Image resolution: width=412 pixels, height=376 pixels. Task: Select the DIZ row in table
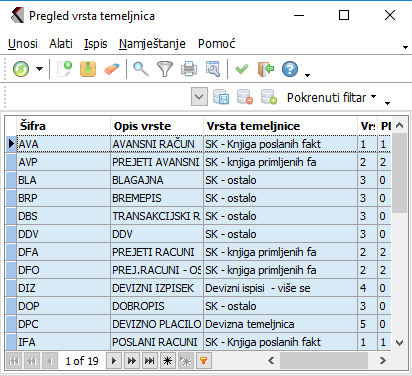tap(198, 288)
